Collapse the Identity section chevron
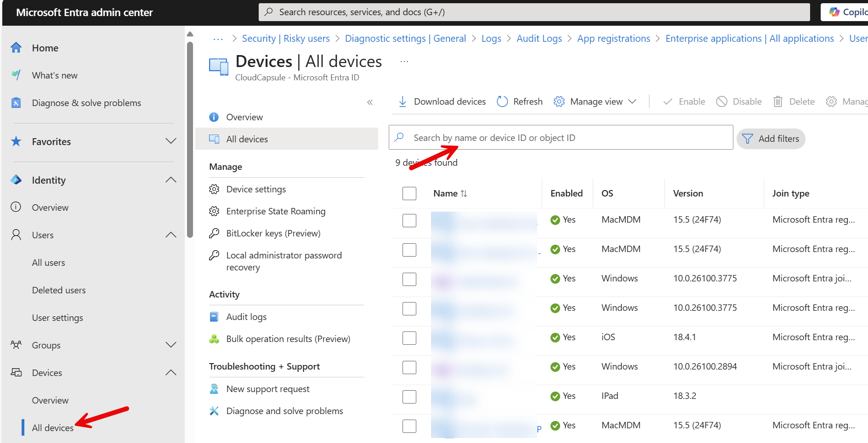 point(171,179)
